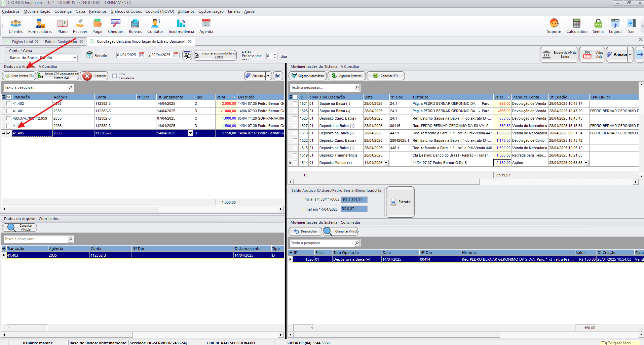
Task: Click Extrato via API do Banco
Action: coord(559,54)
